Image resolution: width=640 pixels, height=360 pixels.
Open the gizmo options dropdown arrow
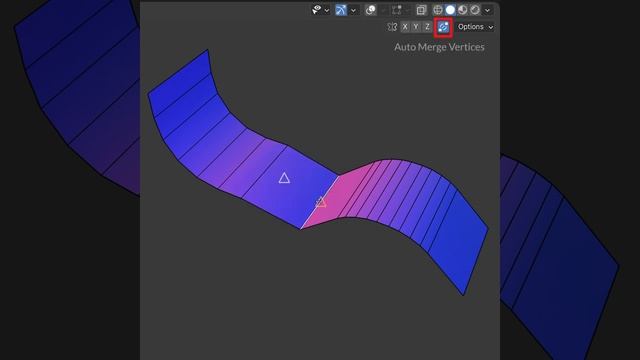pyautogui.click(x=353, y=10)
